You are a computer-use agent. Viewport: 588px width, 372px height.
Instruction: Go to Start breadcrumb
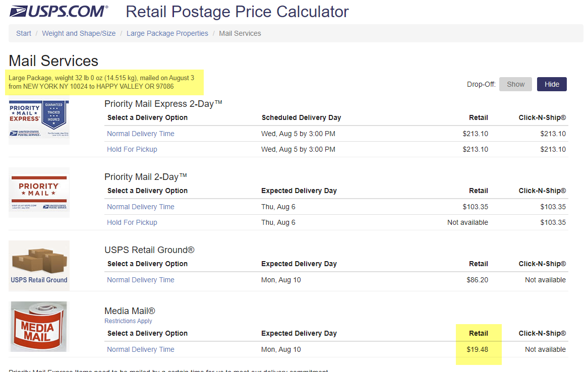24,33
